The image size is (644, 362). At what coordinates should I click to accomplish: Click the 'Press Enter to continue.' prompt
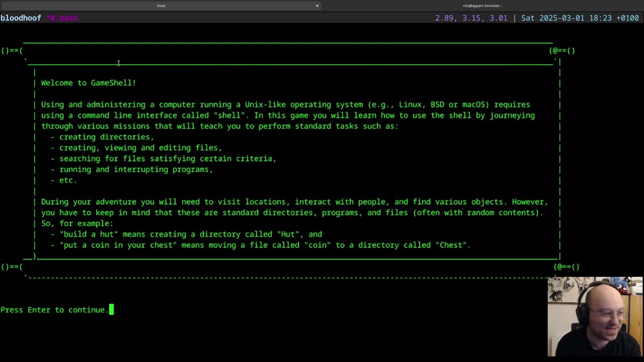(x=55, y=310)
